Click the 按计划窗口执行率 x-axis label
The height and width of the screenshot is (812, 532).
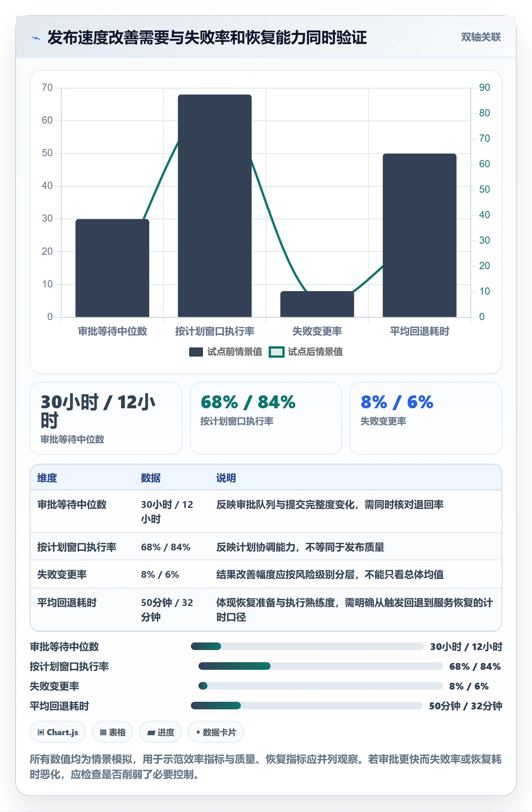[215, 331]
